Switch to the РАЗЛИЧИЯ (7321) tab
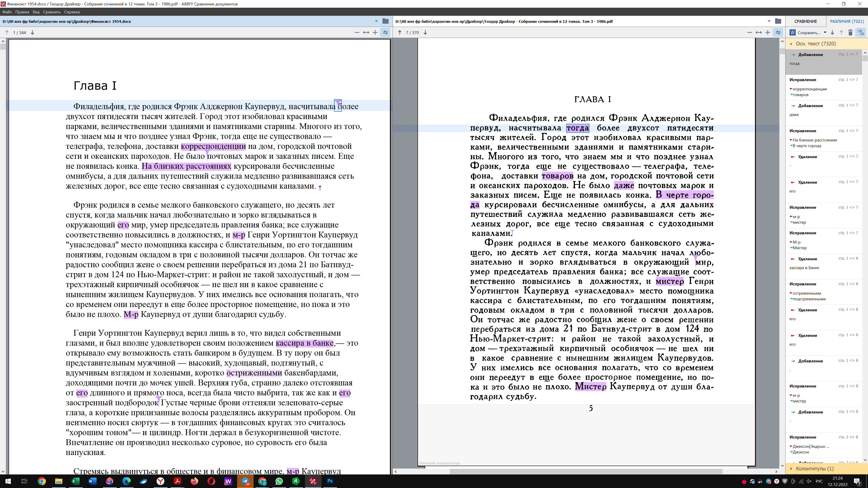This screenshot has width=868, height=488. (847, 21)
